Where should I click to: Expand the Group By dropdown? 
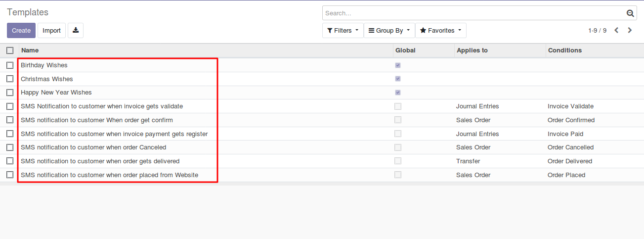pyautogui.click(x=389, y=30)
